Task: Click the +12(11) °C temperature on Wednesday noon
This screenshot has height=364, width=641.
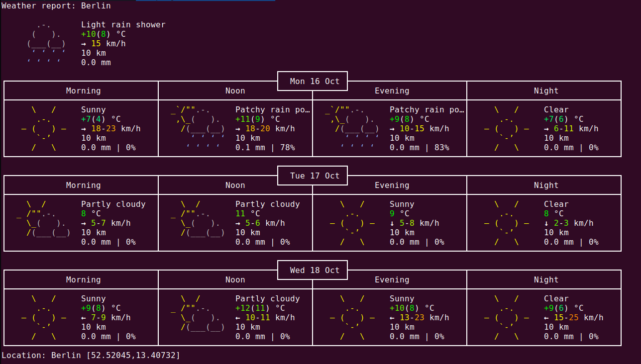Action: [x=257, y=308]
